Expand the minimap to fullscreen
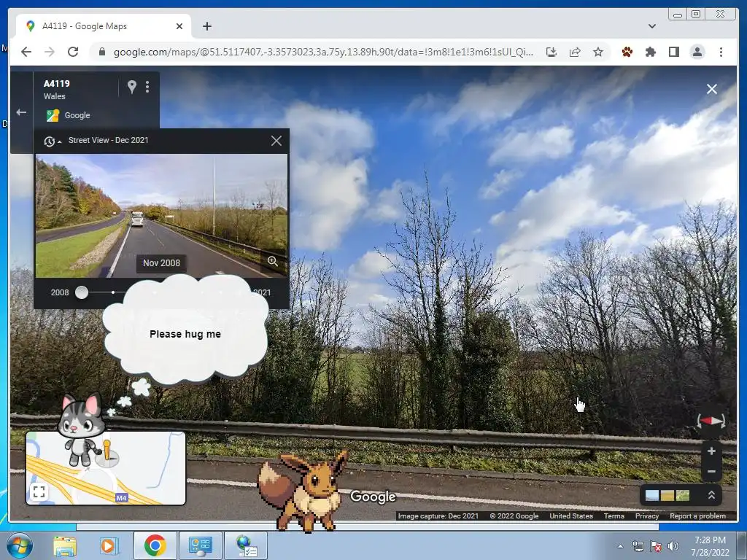747x560 pixels. 39,491
